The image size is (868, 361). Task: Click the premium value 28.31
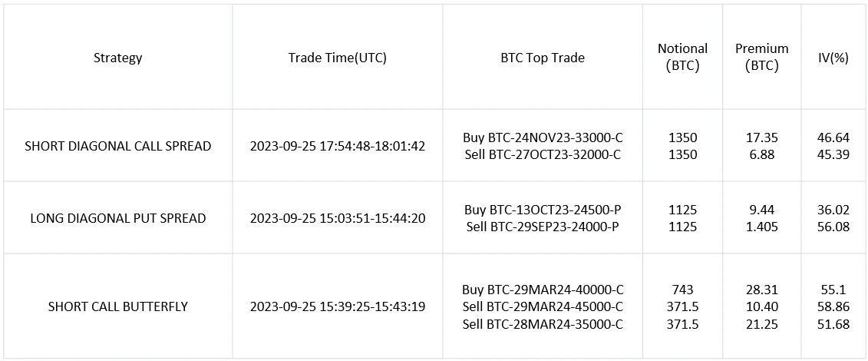click(x=762, y=289)
